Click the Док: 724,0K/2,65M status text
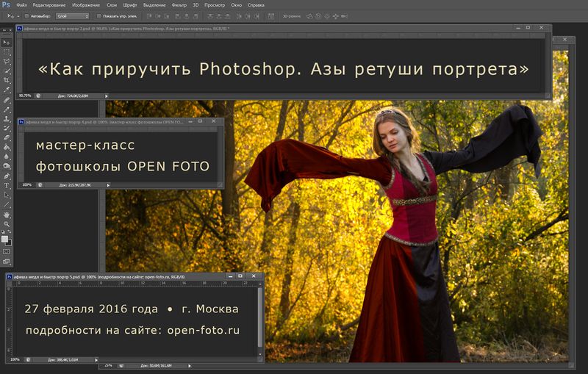 73,96
